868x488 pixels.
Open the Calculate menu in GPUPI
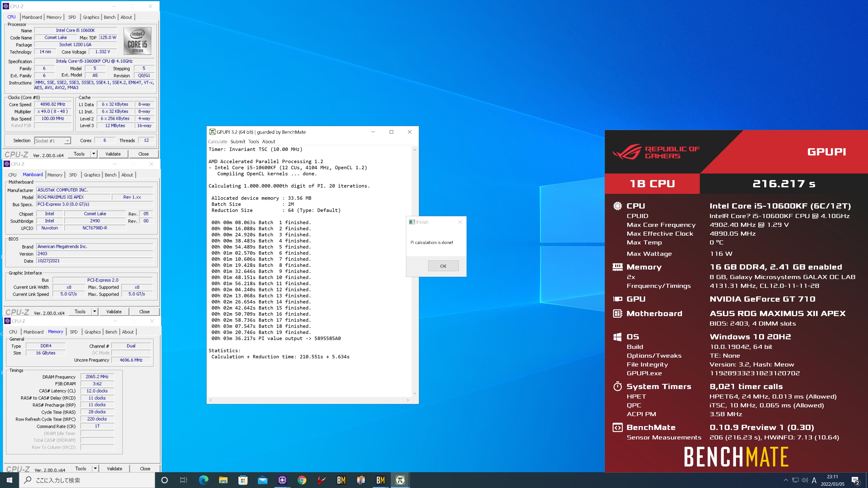coord(218,141)
